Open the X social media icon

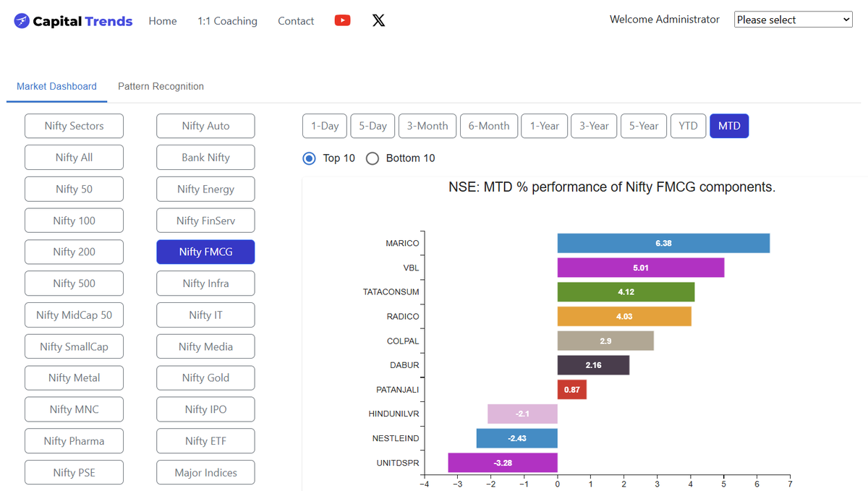(x=378, y=20)
